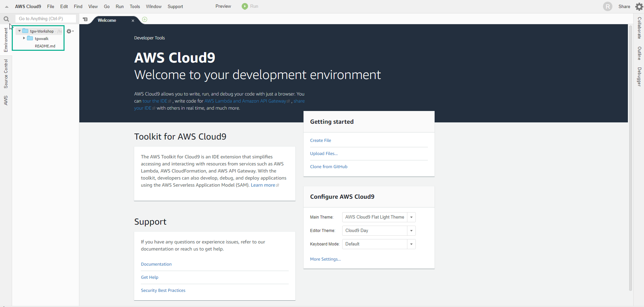Close the Welcome tab

pyautogui.click(x=133, y=21)
